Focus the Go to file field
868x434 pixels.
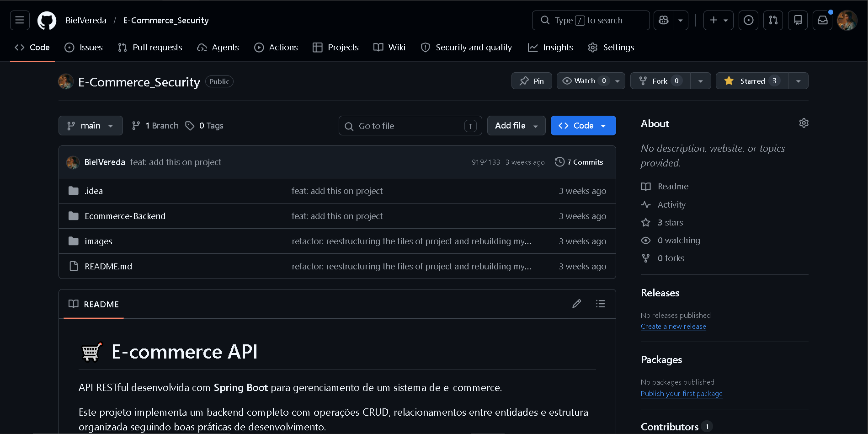[x=410, y=126]
